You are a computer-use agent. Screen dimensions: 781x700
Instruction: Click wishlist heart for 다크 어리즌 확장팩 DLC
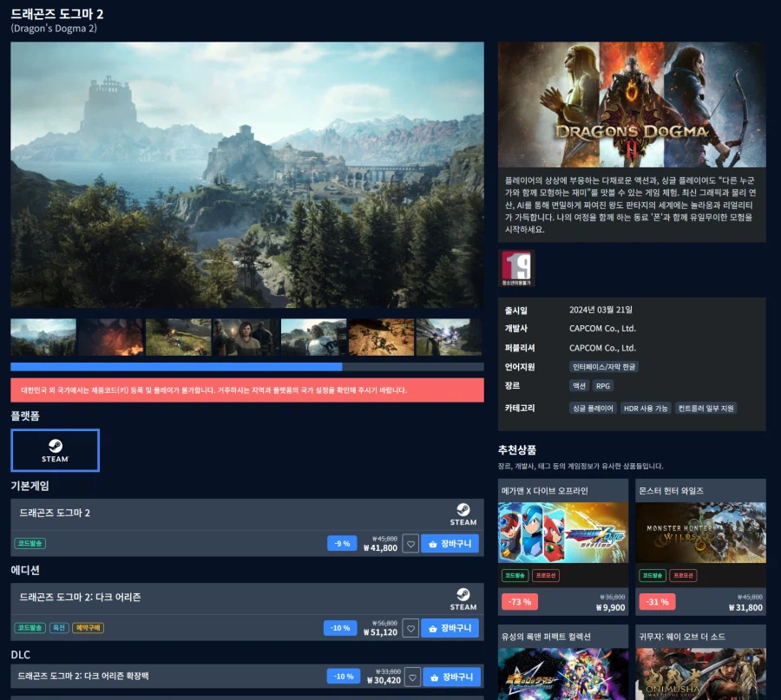point(412,677)
